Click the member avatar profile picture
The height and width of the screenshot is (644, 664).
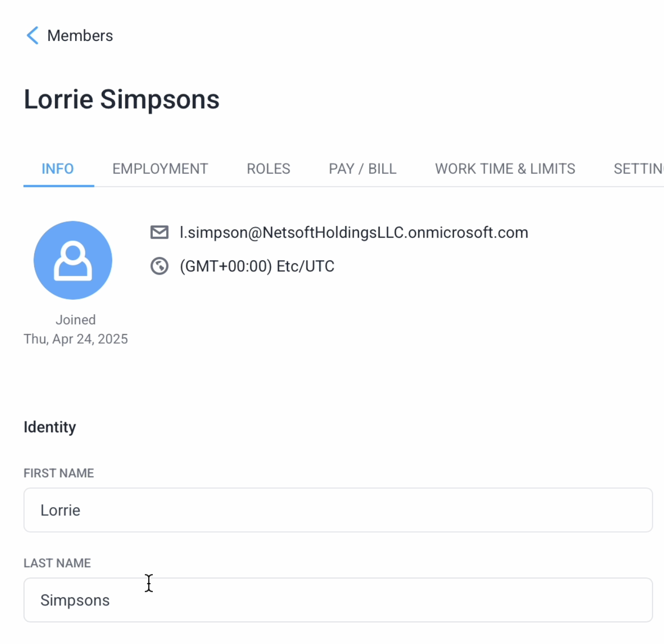tap(73, 260)
